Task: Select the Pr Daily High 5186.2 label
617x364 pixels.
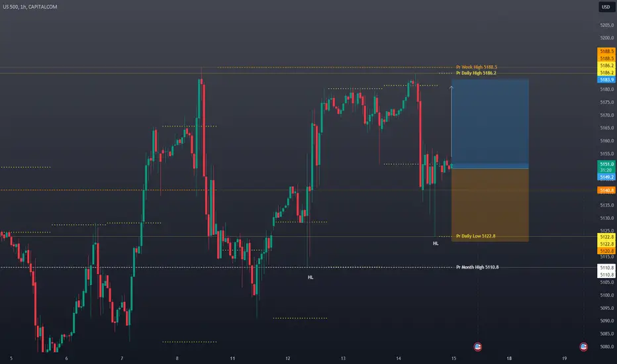Action: click(476, 73)
